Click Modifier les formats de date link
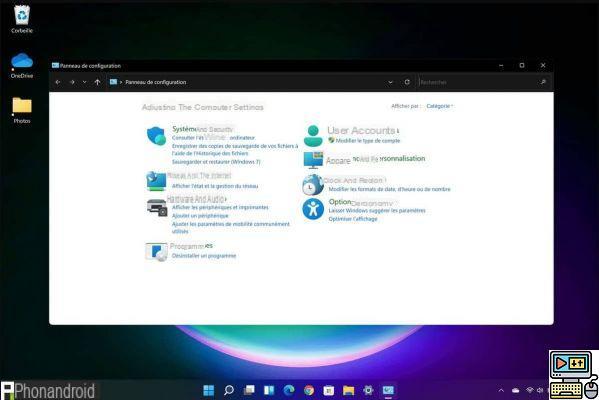This screenshot has width=599, height=400. point(390,189)
